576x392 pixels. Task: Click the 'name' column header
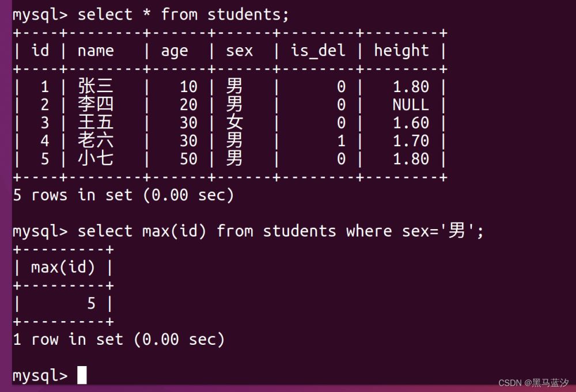[x=96, y=51]
